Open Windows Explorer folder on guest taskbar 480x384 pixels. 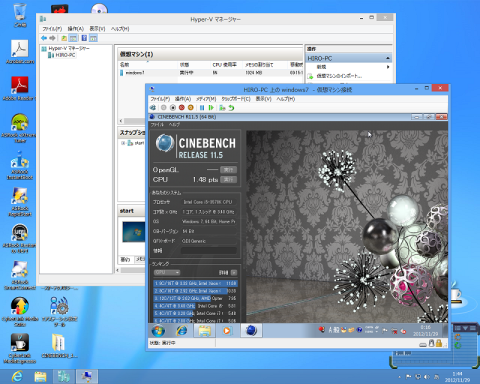[x=204, y=330]
